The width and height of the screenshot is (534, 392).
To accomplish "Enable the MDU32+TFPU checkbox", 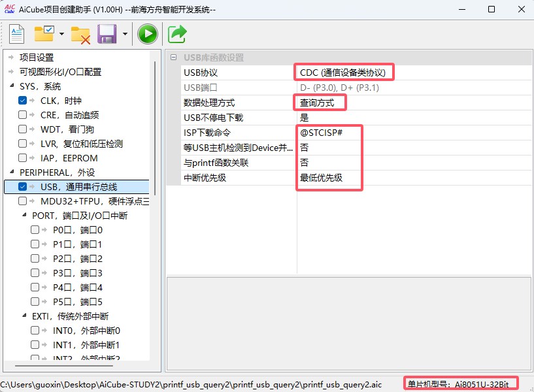I will [x=22, y=201].
